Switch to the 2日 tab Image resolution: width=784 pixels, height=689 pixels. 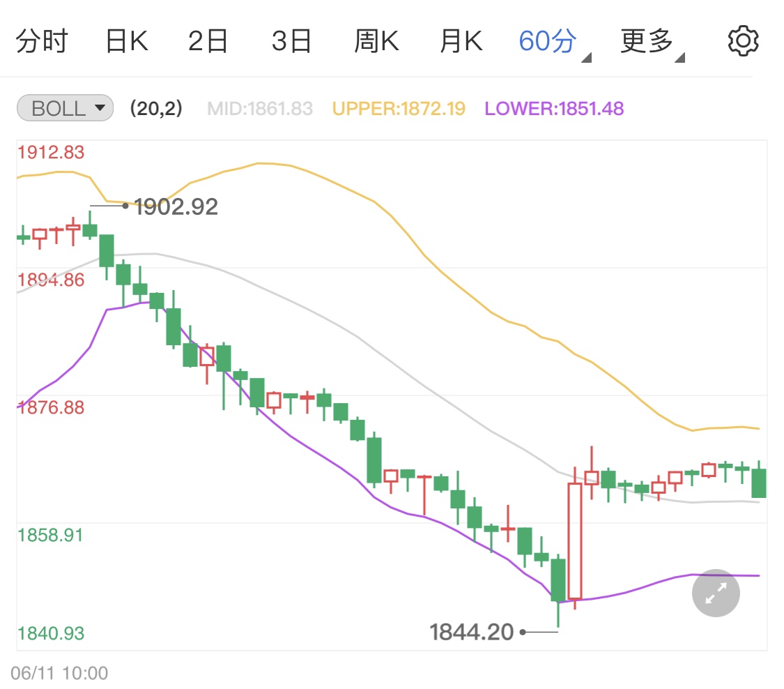[208, 41]
